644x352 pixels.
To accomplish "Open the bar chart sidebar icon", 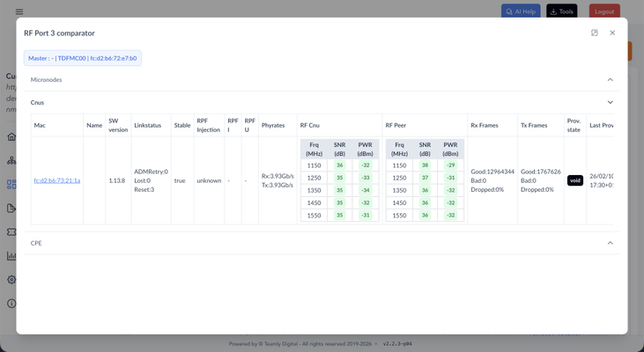I will click(x=11, y=256).
